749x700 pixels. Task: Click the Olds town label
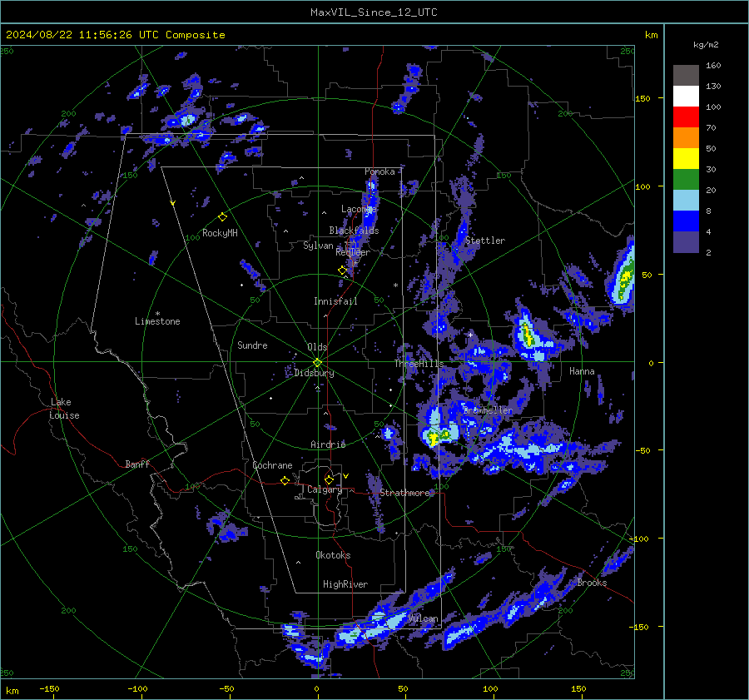pos(317,347)
